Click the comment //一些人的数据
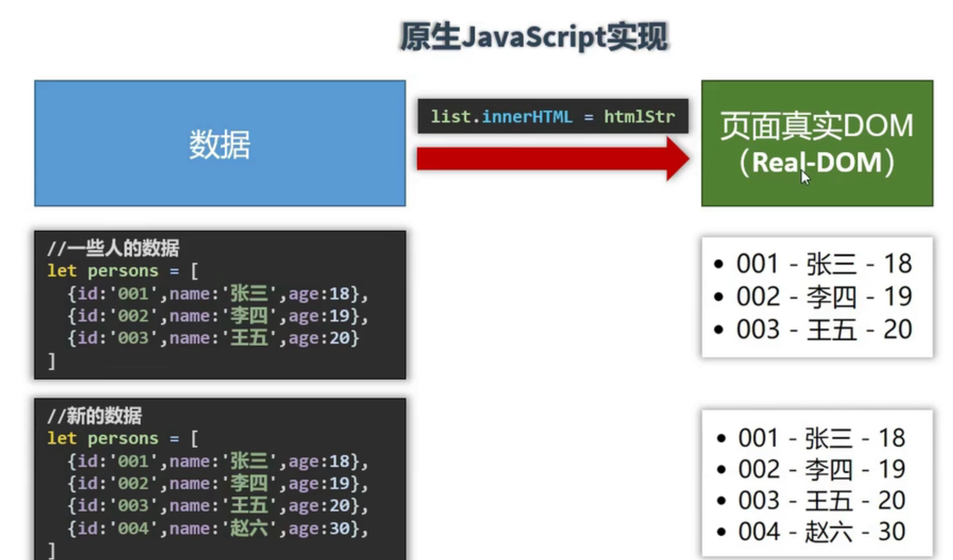The width and height of the screenshot is (953, 560). [x=113, y=248]
